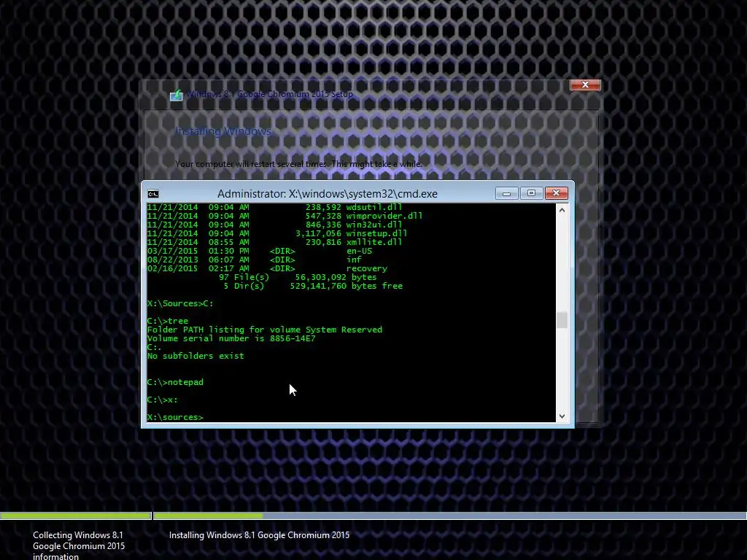Click the en-US directory entry
Viewport: 747px width, 560px height.
260,251
